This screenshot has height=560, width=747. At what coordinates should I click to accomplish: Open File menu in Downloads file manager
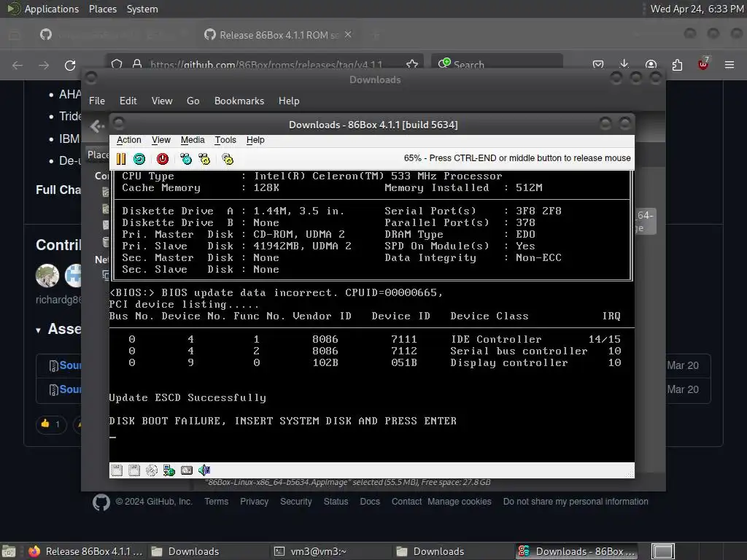[97, 101]
